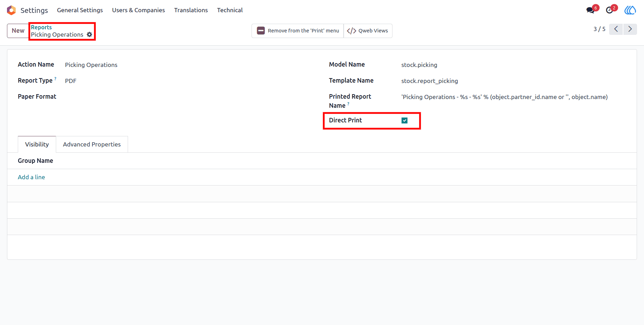Open the activities clock icon

pyautogui.click(x=609, y=10)
